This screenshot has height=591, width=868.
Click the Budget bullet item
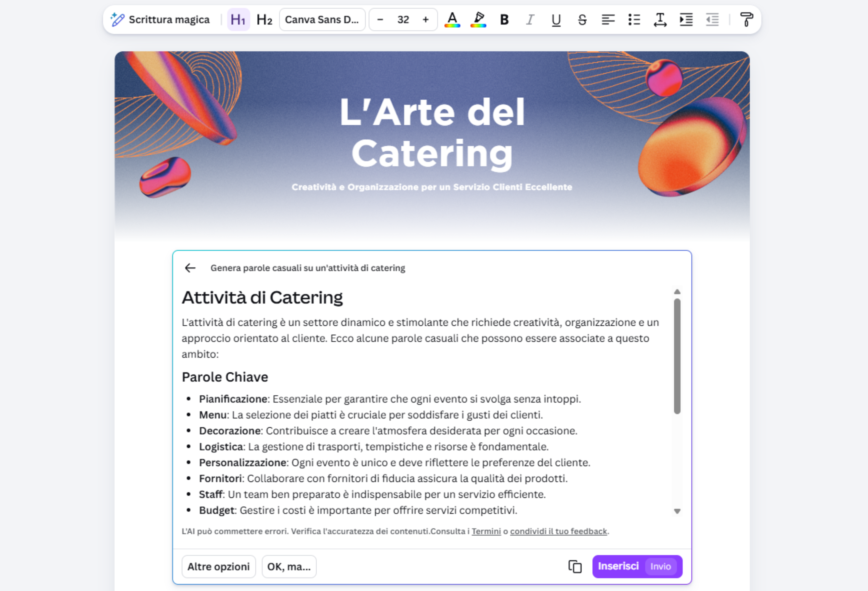click(x=358, y=510)
